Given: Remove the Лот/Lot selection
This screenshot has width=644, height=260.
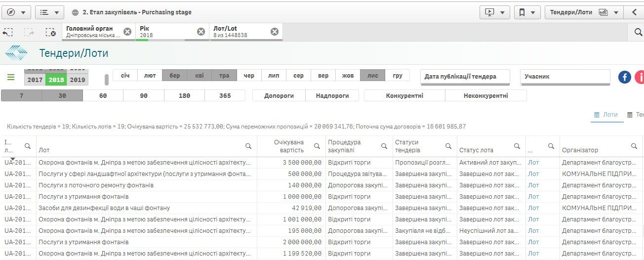Looking at the screenshot, I should 275,32.
